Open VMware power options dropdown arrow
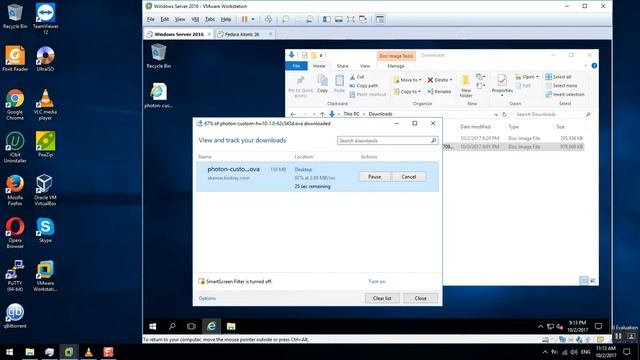The height and width of the screenshot is (360, 640). [x=253, y=19]
